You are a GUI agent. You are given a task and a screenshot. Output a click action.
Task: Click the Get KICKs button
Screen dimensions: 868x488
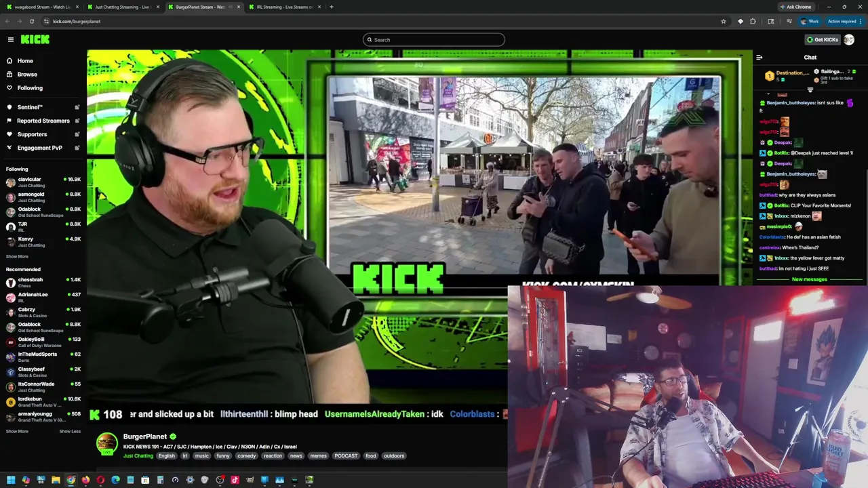(823, 40)
